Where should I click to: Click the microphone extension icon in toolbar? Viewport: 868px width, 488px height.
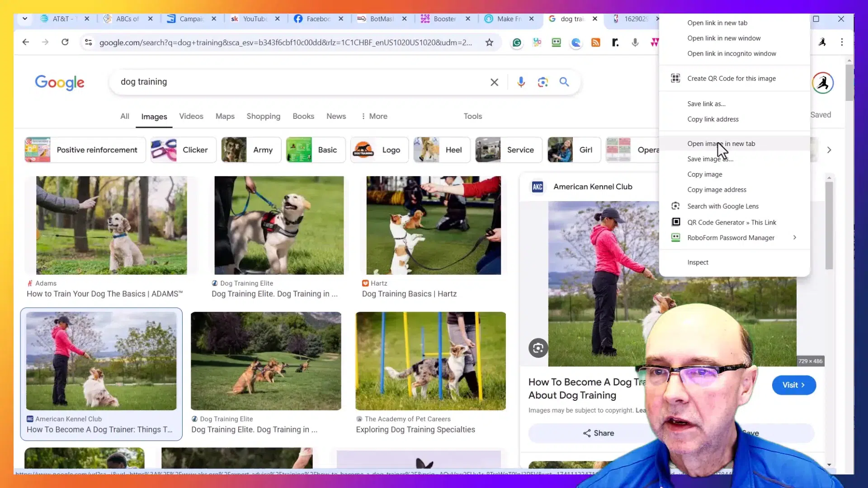coord(635,42)
